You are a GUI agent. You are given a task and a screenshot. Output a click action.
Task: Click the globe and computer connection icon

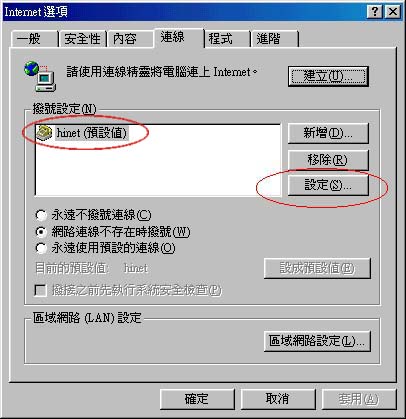pos(40,76)
